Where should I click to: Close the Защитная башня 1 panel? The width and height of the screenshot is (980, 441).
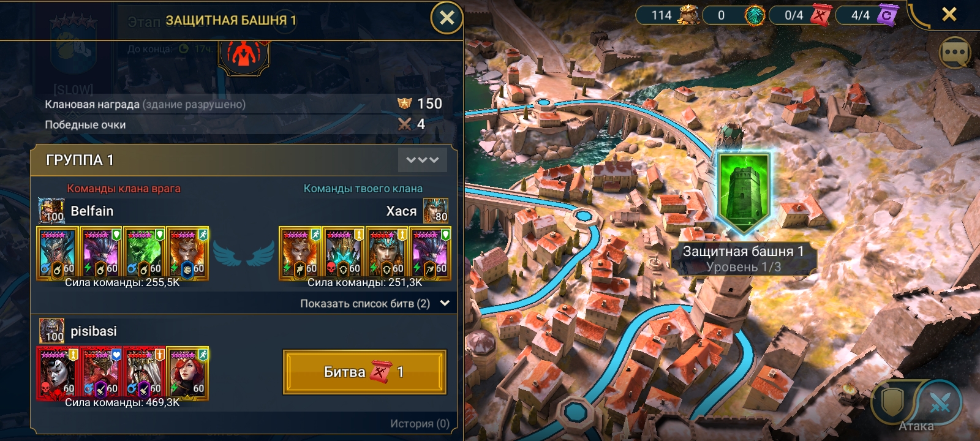pyautogui.click(x=447, y=18)
